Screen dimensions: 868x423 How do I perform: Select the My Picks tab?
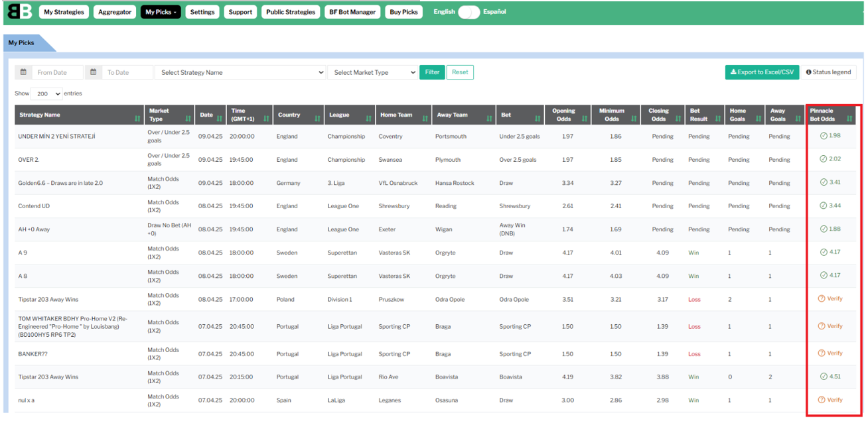[x=22, y=43]
